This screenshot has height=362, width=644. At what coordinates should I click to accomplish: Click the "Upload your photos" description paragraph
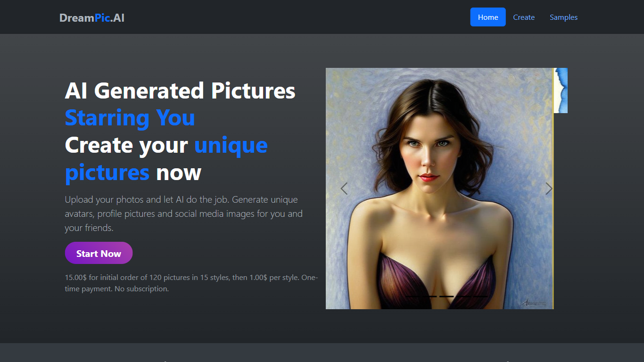click(x=183, y=214)
